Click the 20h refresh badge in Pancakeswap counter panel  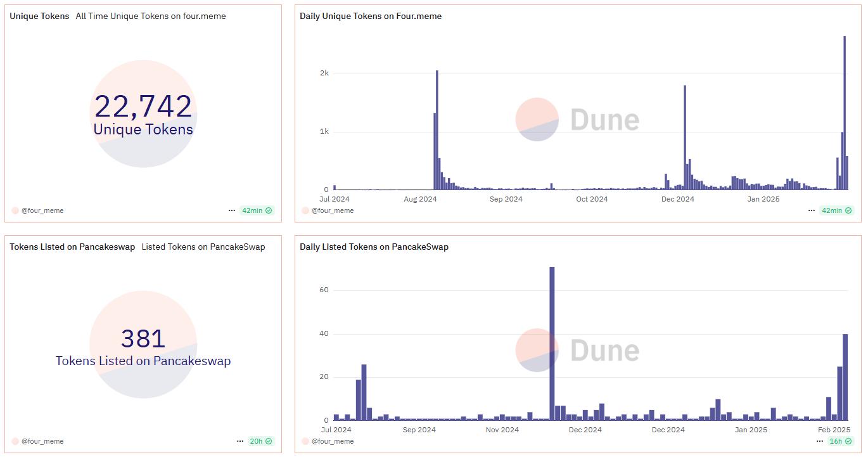click(260, 441)
